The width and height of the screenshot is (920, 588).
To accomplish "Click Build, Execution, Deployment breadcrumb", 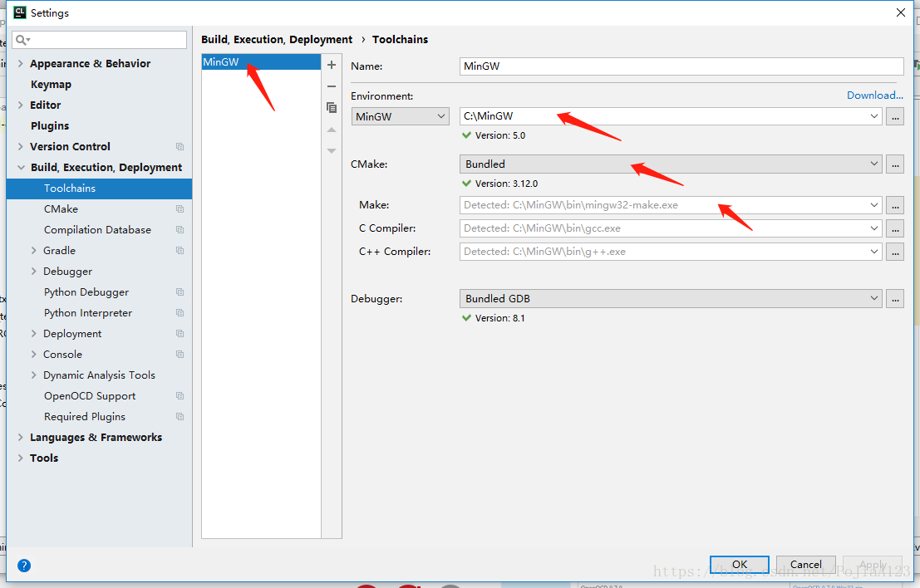I will point(277,39).
